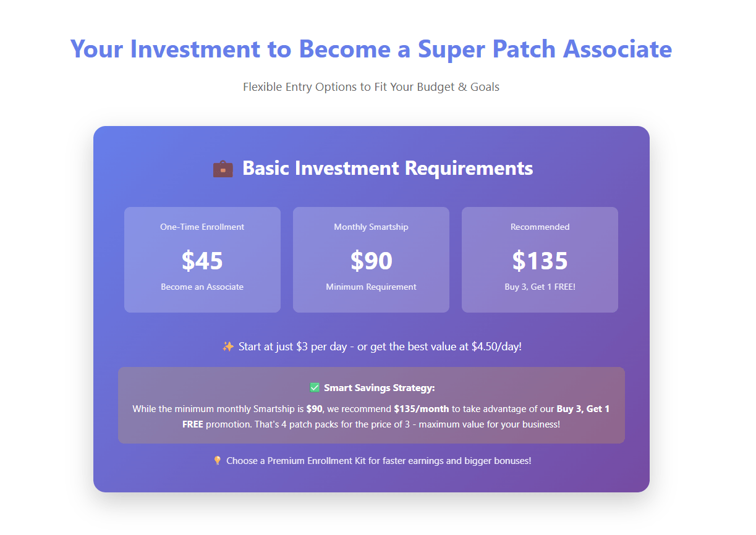Click the large $135 recommended price
Viewport: 756px width, 535px height.
tap(540, 261)
